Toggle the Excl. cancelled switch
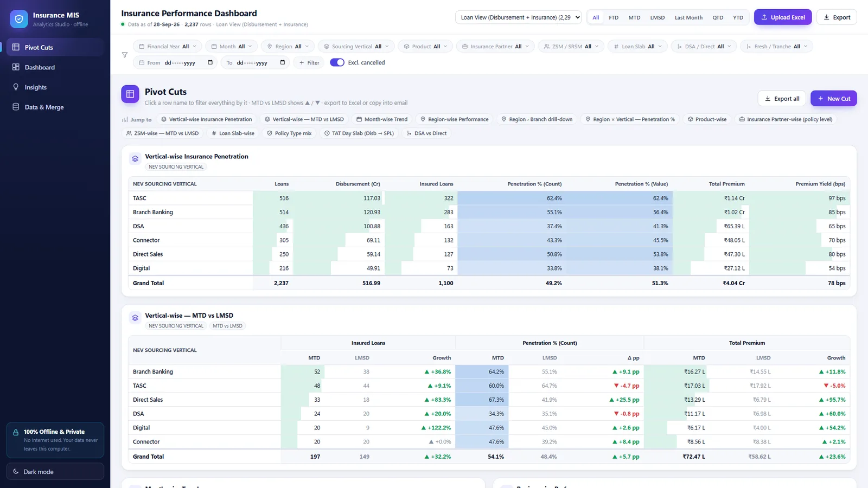The width and height of the screenshot is (868, 488). coord(337,62)
